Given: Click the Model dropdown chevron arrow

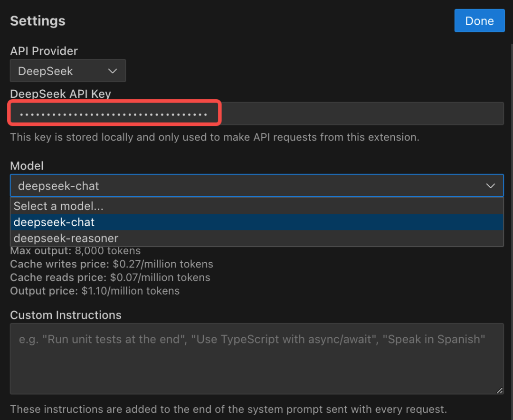Looking at the screenshot, I should (x=490, y=186).
